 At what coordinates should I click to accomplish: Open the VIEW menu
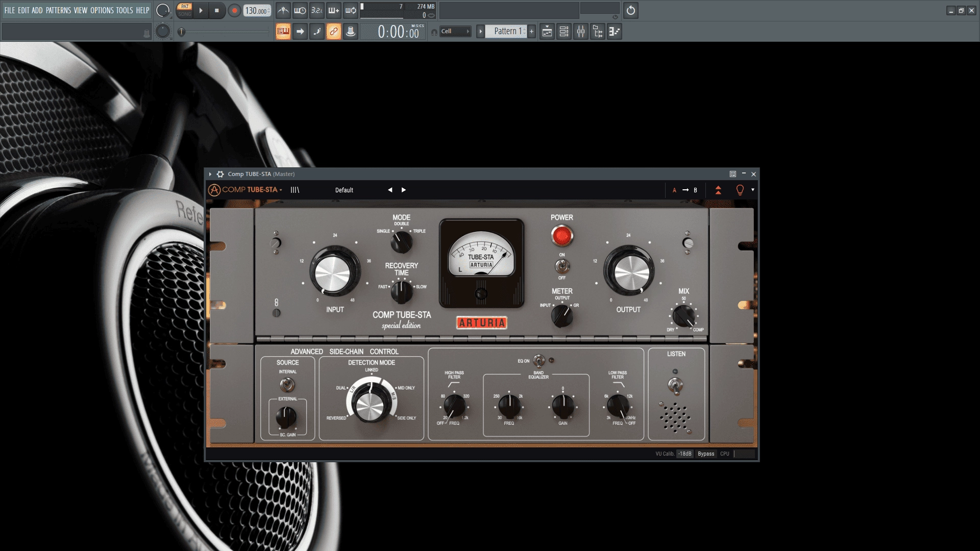click(81, 10)
